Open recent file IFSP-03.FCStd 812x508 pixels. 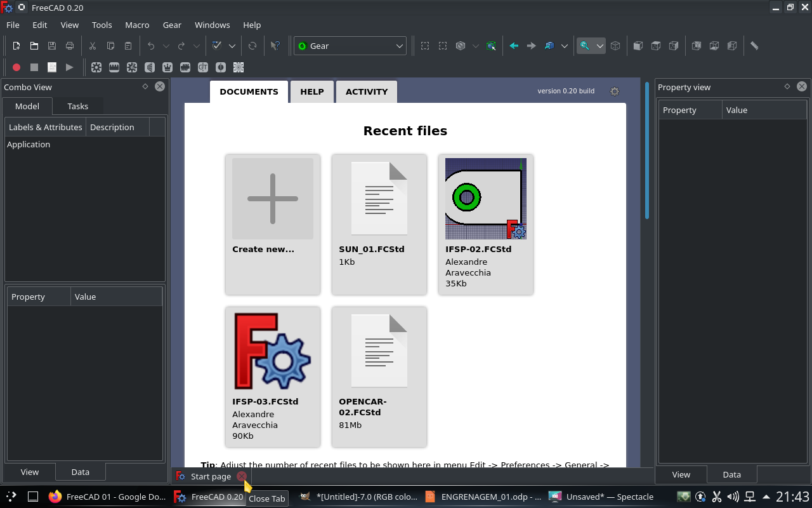(x=273, y=377)
